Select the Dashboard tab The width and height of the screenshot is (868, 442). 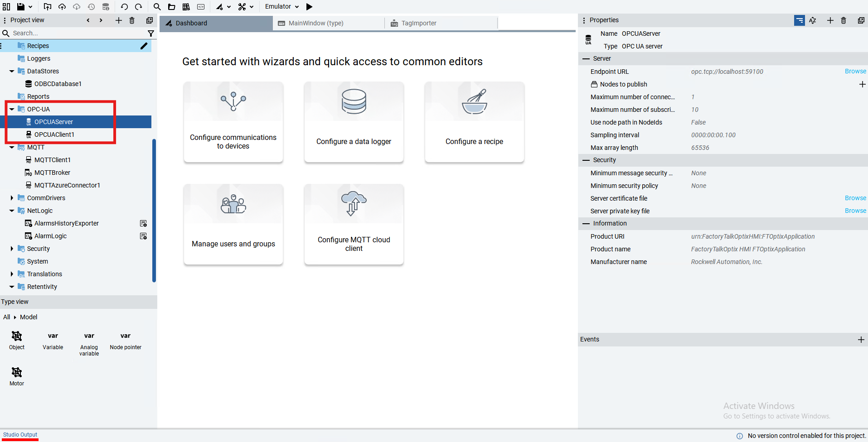[216, 23]
